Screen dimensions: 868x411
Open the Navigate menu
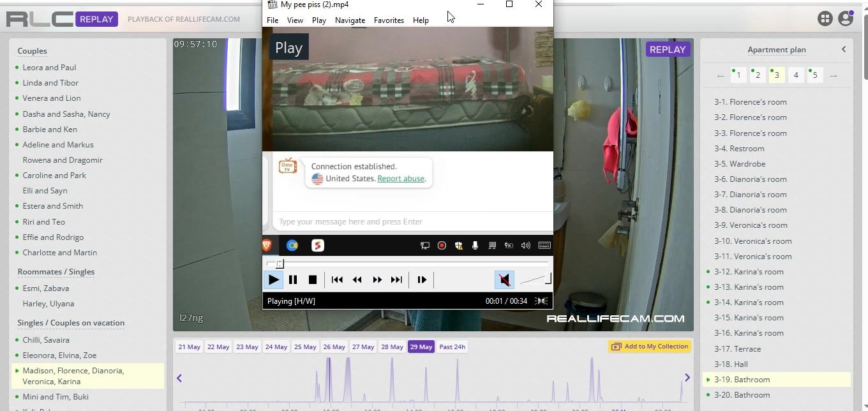point(350,20)
